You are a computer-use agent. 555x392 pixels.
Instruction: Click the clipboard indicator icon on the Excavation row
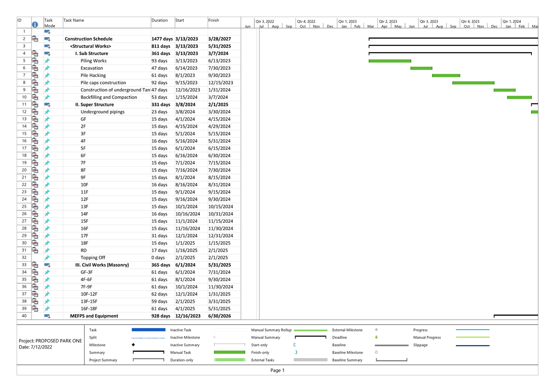tap(35, 67)
